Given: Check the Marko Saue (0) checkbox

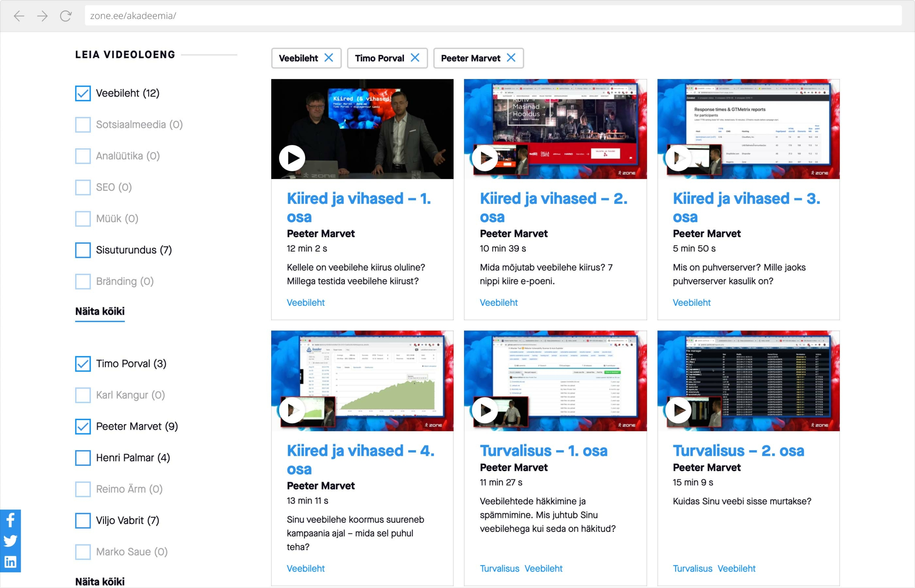Looking at the screenshot, I should (83, 552).
